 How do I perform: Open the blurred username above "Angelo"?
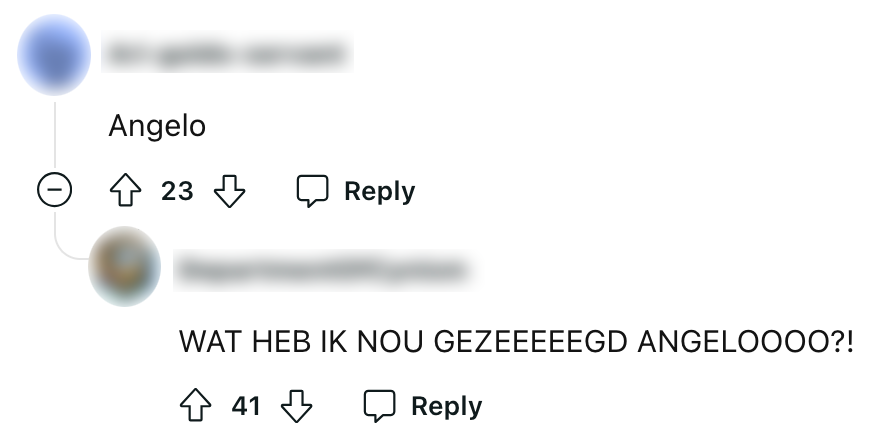point(228,51)
